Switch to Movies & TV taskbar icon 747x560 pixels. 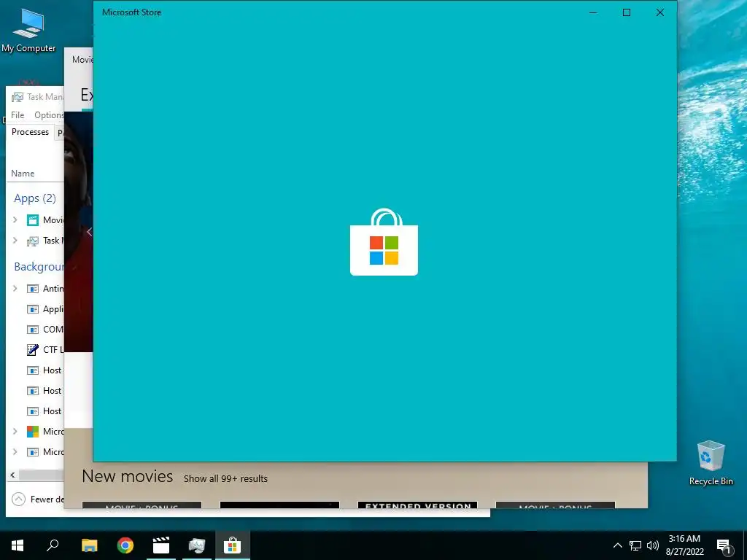point(161,545)
